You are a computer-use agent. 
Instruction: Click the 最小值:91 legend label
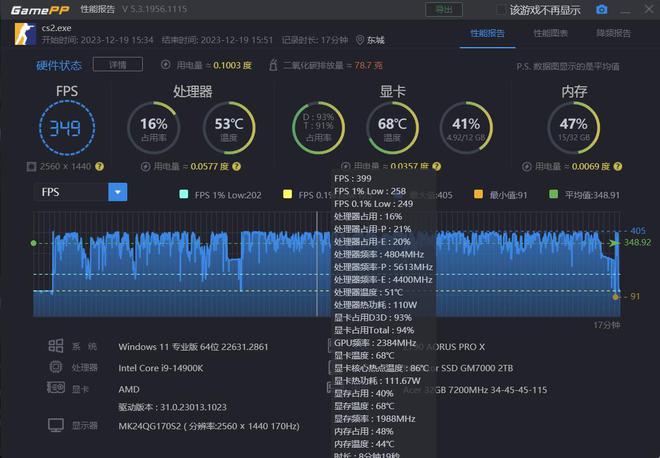point(508,195)
